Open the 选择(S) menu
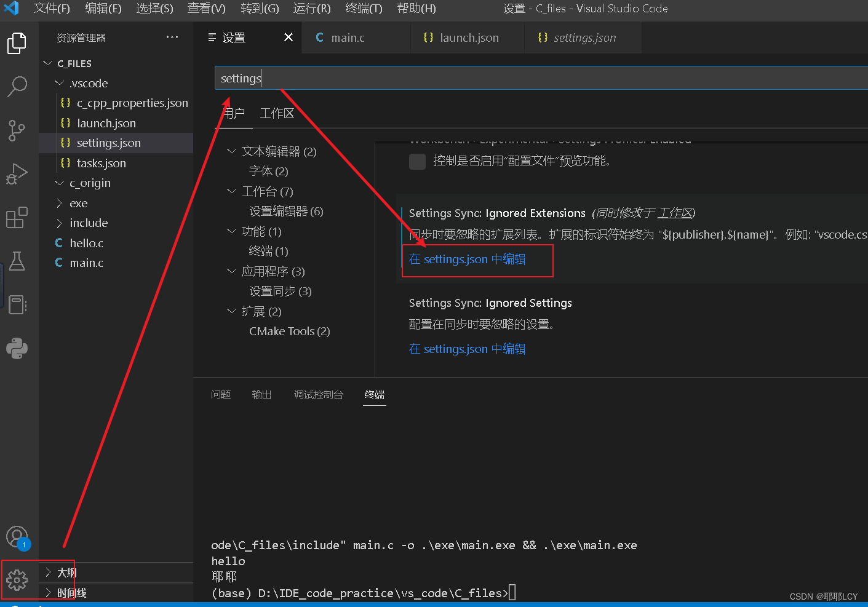 154,9
